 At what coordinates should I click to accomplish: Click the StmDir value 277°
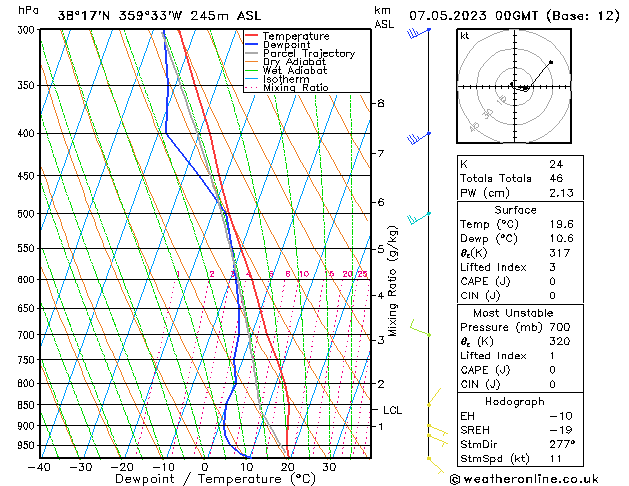pos(561,444)
